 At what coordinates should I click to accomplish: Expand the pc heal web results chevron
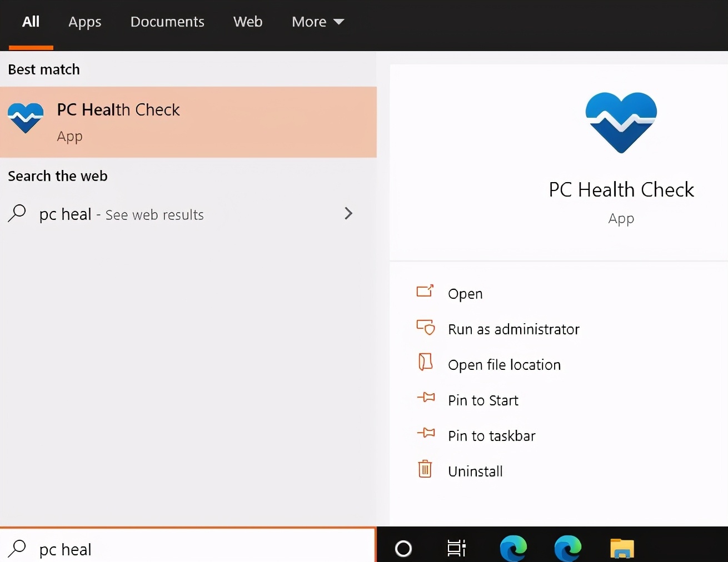348,214
